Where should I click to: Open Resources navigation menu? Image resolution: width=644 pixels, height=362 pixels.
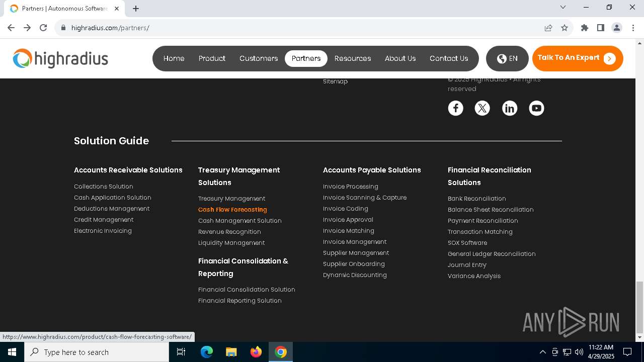[353, 58]
